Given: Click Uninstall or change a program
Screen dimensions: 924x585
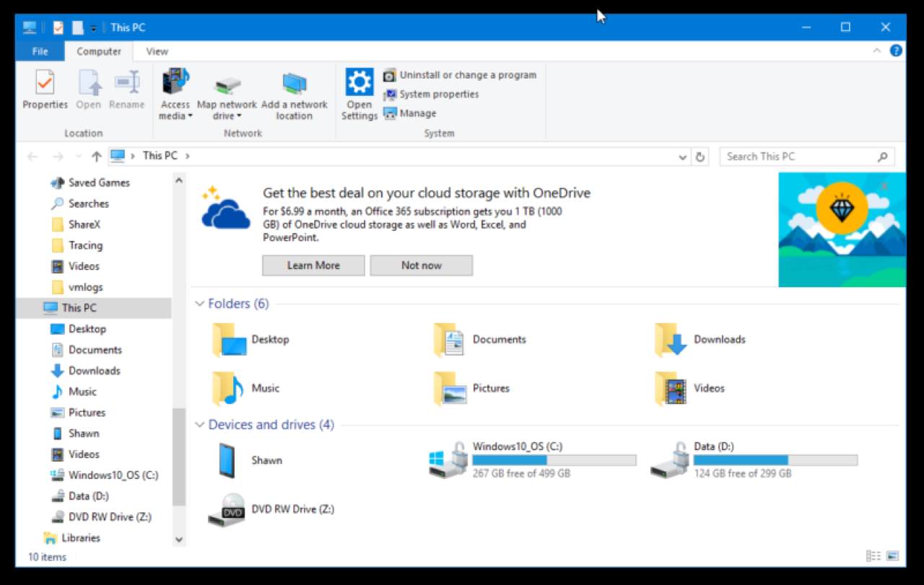Looking at the screenshot, I should [x=460, y=75].
